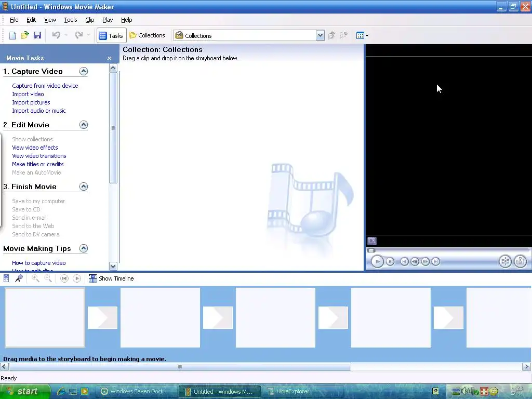Image resolution: width=532 pixels, height=399 pixels.
Task: Step to Next Frame in preview
Action: tap(425, 262)
